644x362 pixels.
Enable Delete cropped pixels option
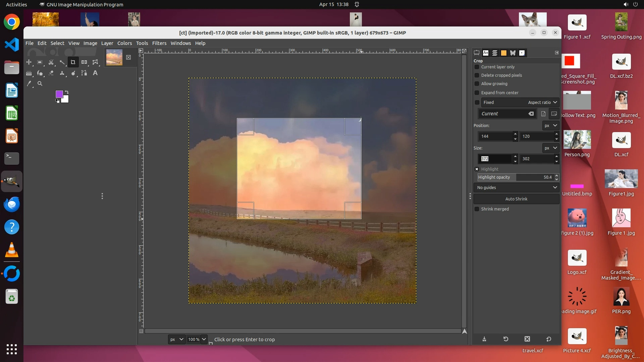(x=477, y=75)
